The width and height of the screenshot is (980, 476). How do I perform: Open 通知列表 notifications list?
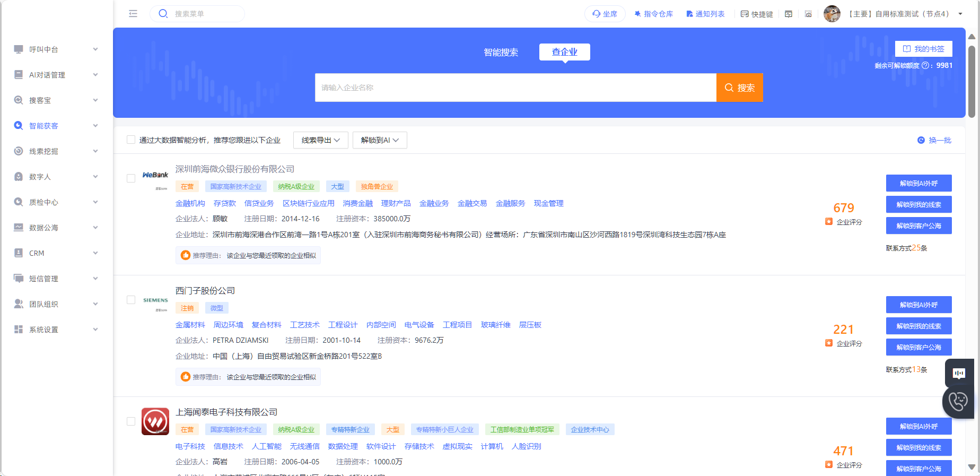click(x=705, y=14)
